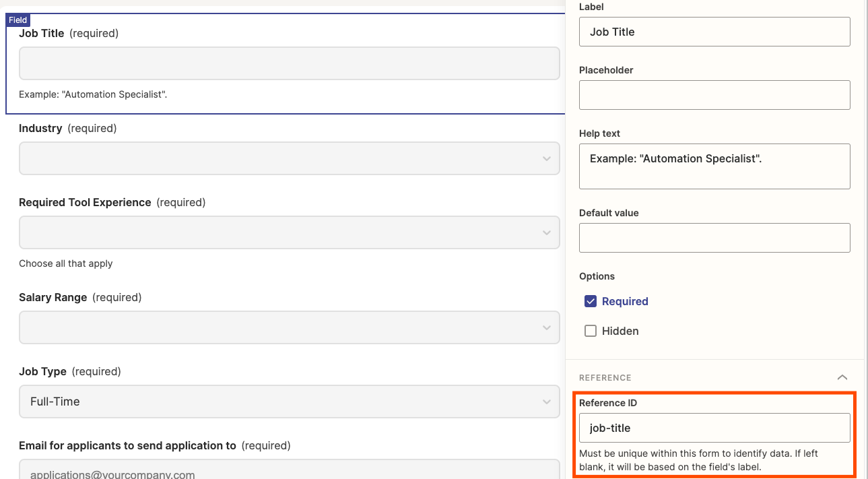Screen dimensions: 868x479
Task: Click the Label field containing Job Title
Action: tap(714, 32)
